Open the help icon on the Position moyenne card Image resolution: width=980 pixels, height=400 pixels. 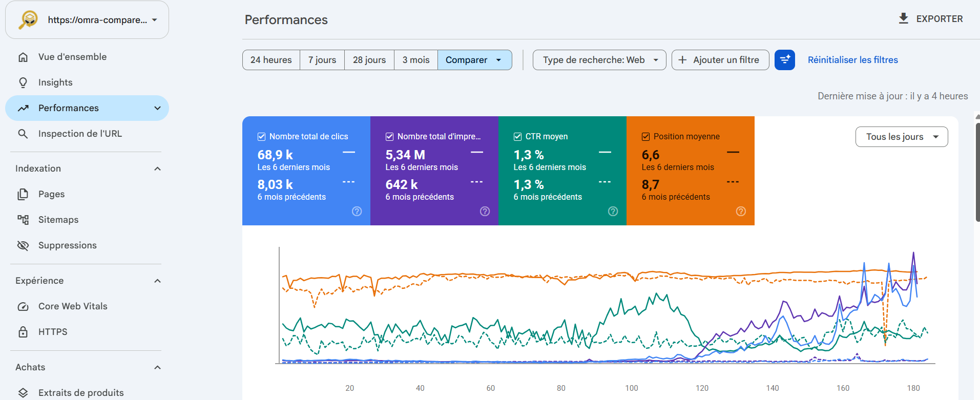(x=741, y=212)
